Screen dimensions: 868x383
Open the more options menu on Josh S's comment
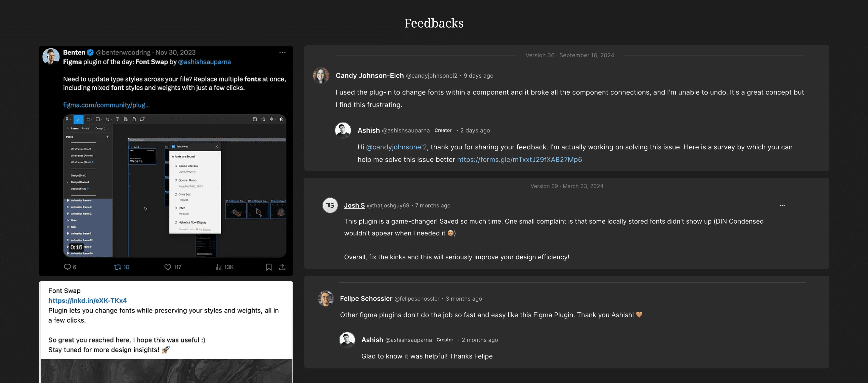[x=782, y=205]
